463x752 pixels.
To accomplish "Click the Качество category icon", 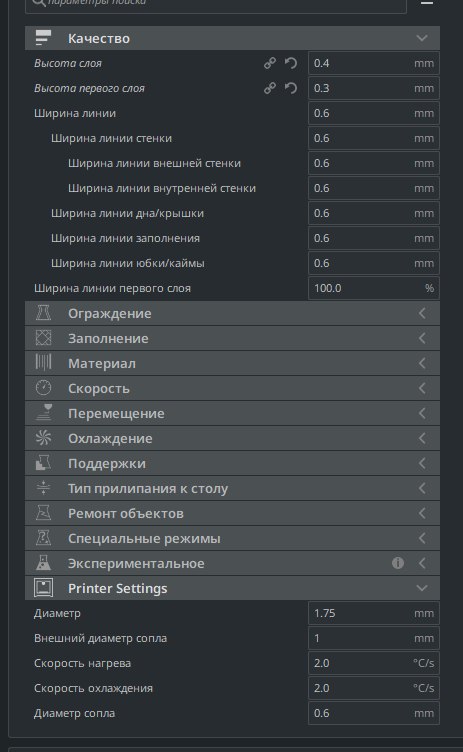I will click(x=43, y=38).
